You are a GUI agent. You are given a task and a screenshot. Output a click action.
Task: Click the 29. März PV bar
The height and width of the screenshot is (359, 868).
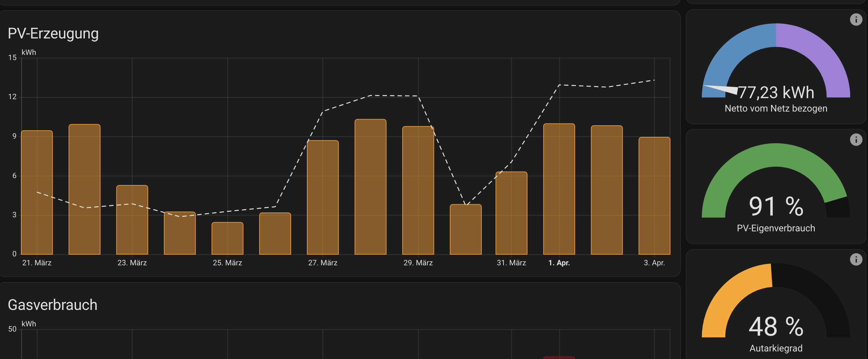point(418,190)
